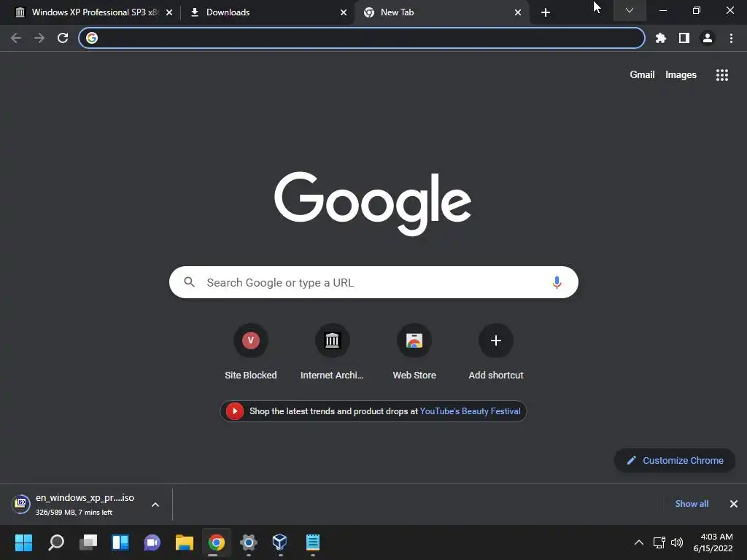Open the Chrome profile avatar icon
The image size is (747, 560).
point(708,38)
